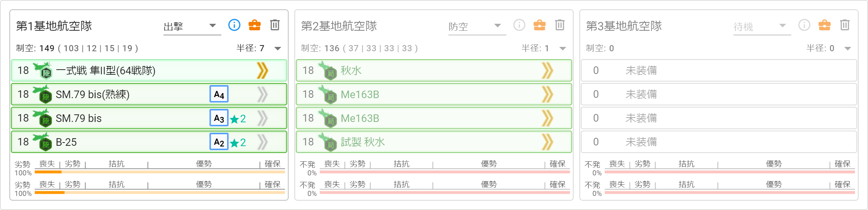The height and width of the screenshot is (210, 868).
Task: Click trash icon for 第3基地航空隊
Action: point(845,25)
